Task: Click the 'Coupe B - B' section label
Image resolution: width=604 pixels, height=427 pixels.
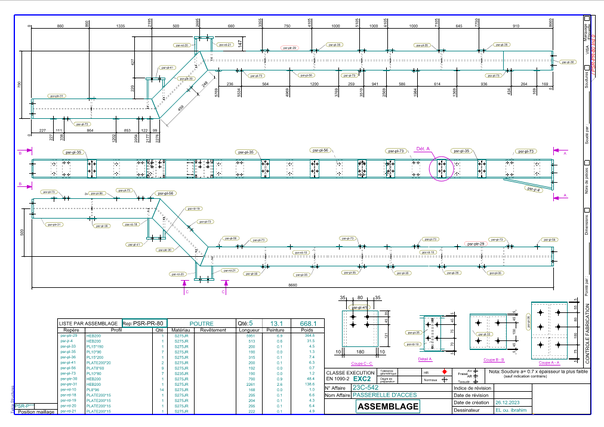Action: pos(494,360)
